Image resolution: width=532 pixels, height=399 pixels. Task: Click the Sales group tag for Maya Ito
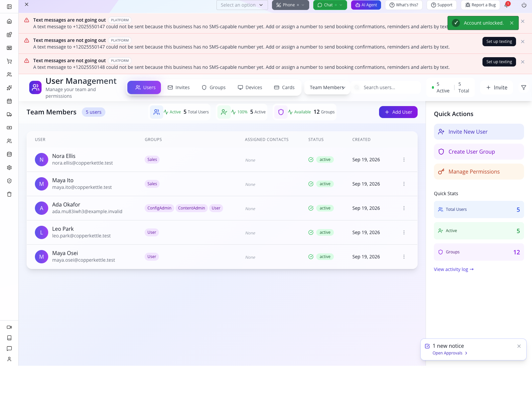tap(152, 184)
